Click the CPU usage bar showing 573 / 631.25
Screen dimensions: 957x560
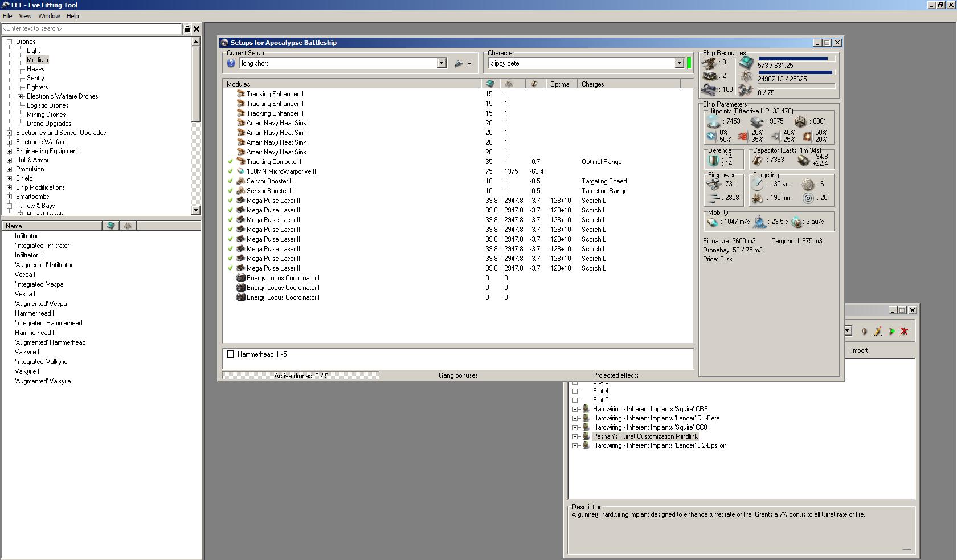coord(796,59)
